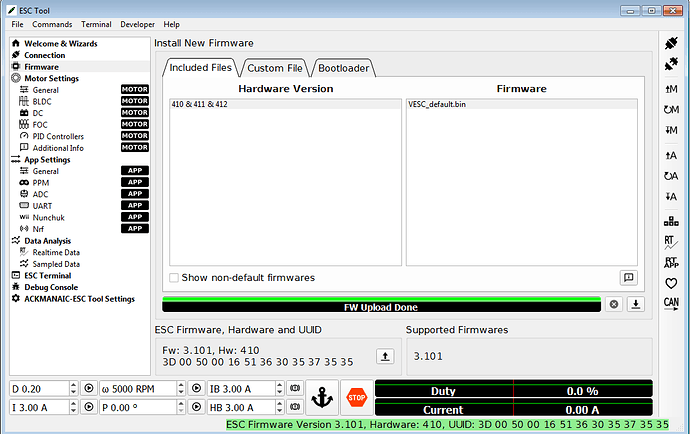
Task: Click the connect plug icon
Action: (671, 43)
